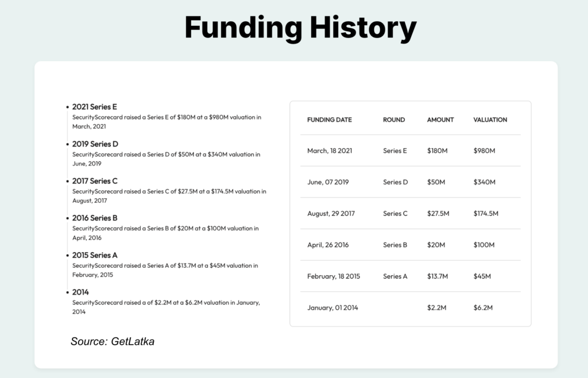Click the 2017 Series C timeline heading
Viewport: 588px width, 378px height.
95,181
